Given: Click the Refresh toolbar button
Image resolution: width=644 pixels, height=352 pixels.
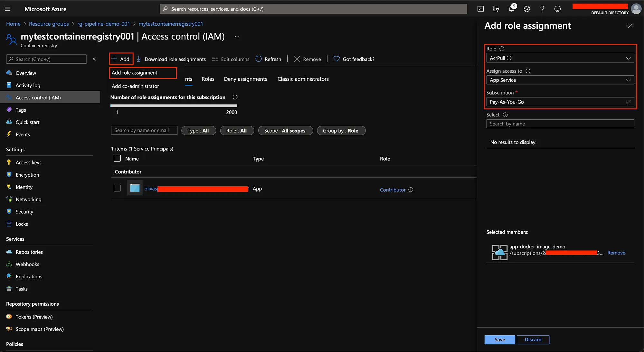Looking at the screenshot, I should coord(268,59).
